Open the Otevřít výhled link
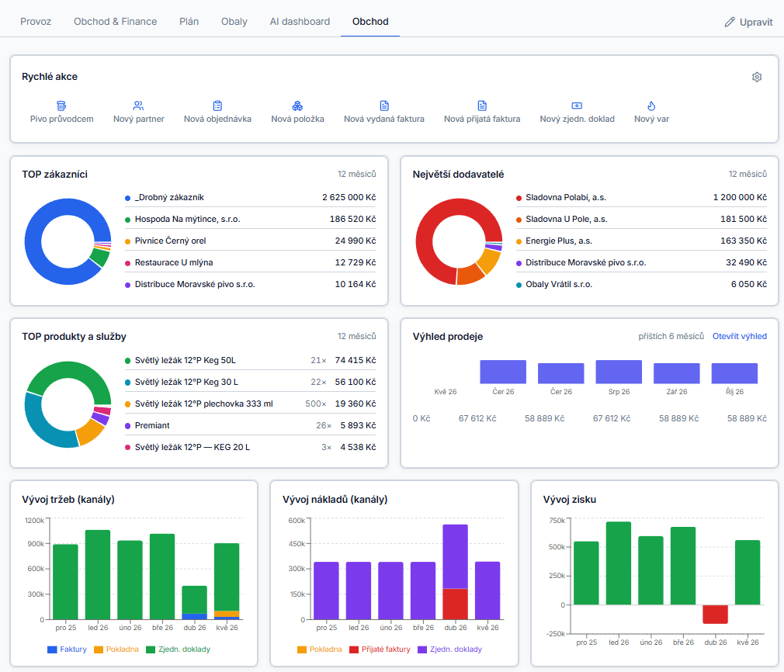 click(740, 336)
